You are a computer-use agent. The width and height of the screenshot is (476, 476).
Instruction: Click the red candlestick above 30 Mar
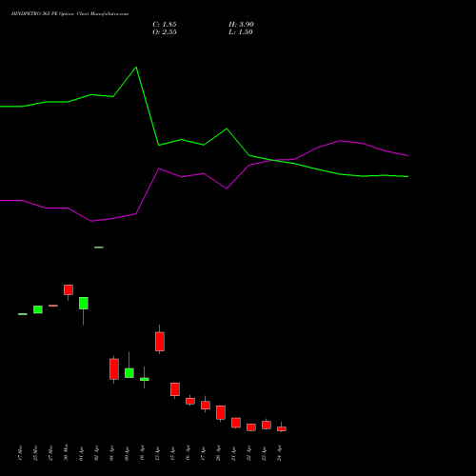coord(69,289)
